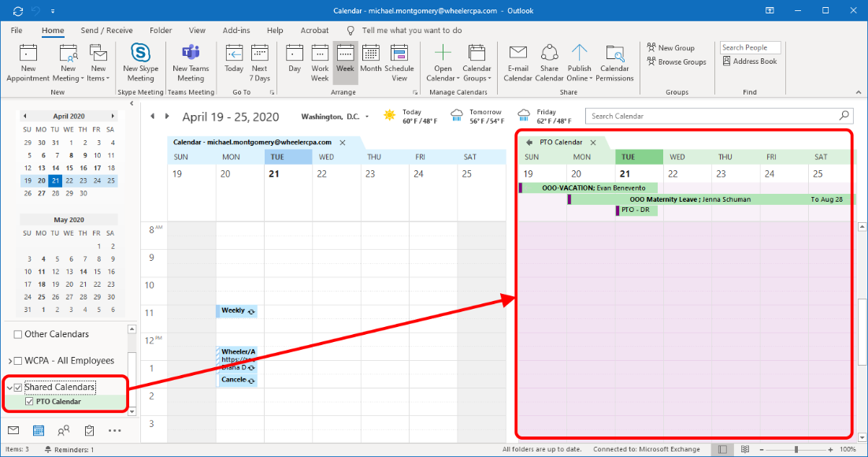
Task: Open OOO-VACATION; Evan Benevento event
Action: click(x=588, y=188)
